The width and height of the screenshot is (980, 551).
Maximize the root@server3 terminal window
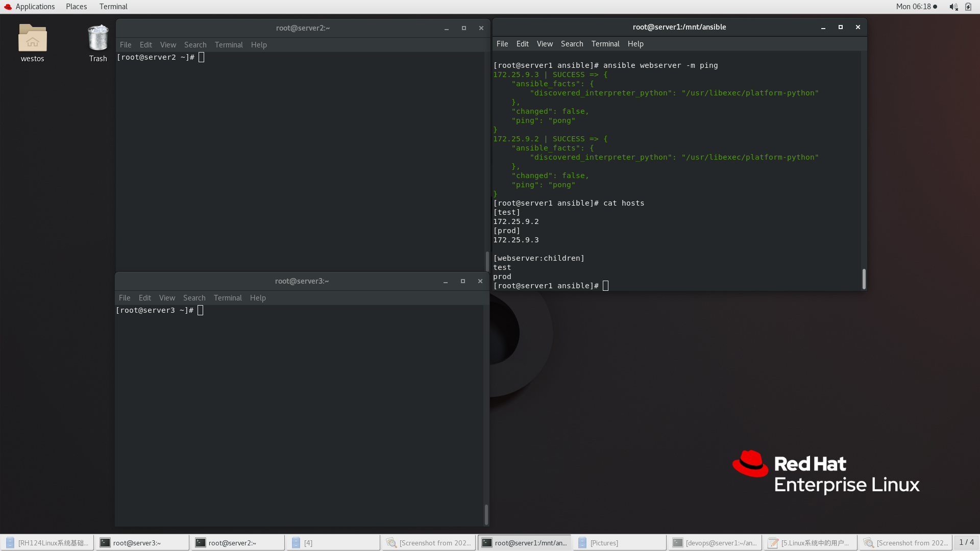coord(463,281)
